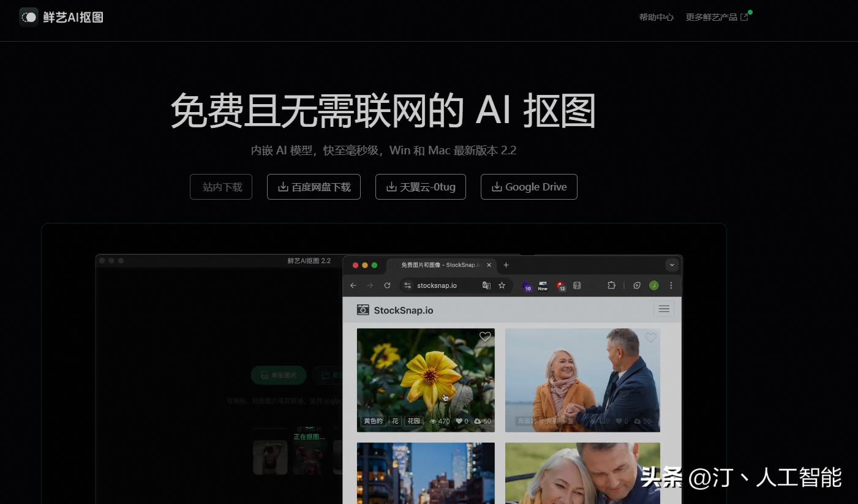The width and height of the screenshot is (858, 504).
Task: Click the refresh icon in the browser
Action: click(387, 285)
